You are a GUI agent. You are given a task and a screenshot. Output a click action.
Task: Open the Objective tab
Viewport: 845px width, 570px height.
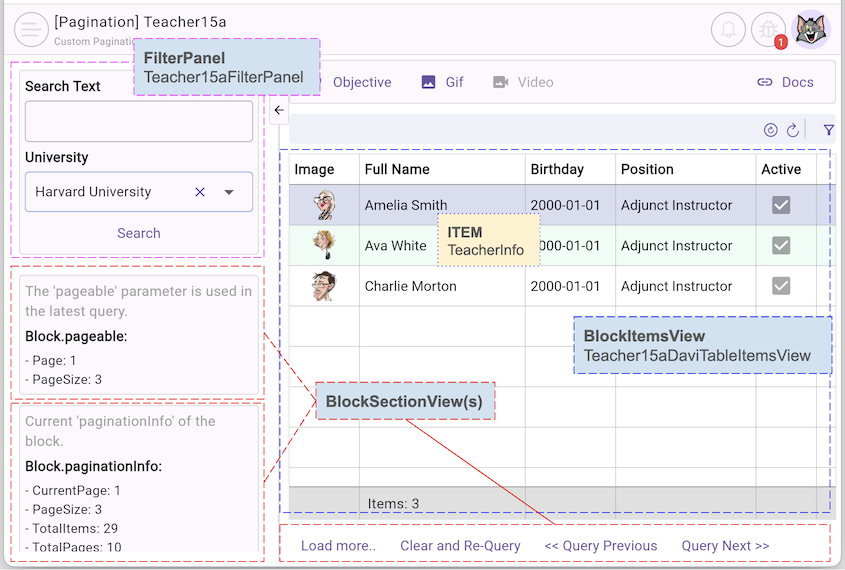pyautogui.click(x=362, y=82)
